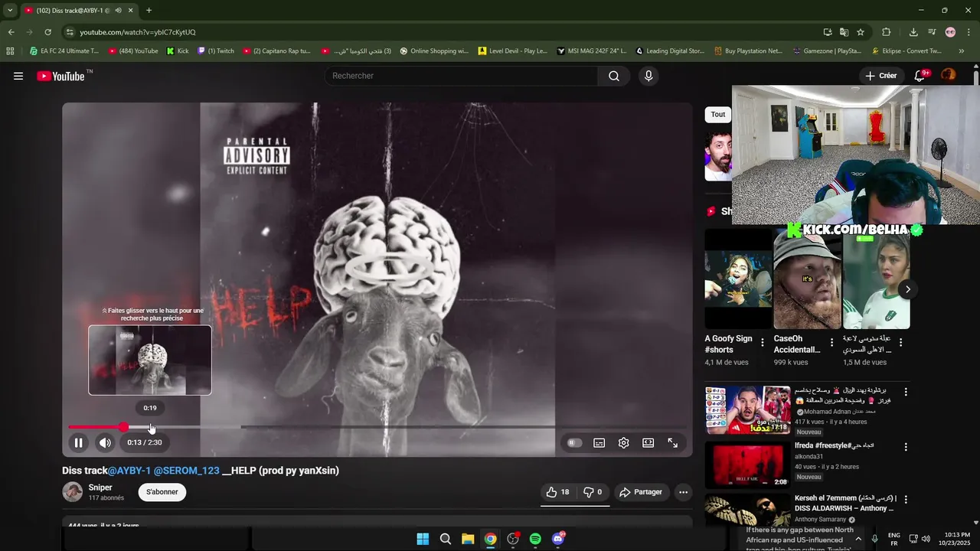Open the Level Devil bookmark
980x551 pixels.
coord(512,51)
